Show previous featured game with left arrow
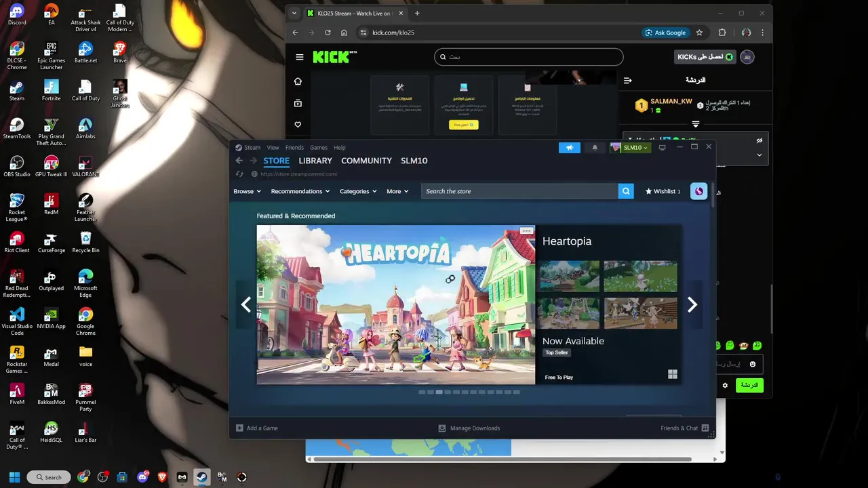The image size is (868, 488). click(245, 305)
